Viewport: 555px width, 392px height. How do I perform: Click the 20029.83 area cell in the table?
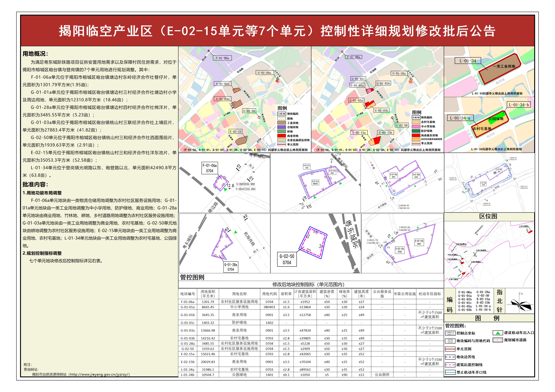[208, 362]
